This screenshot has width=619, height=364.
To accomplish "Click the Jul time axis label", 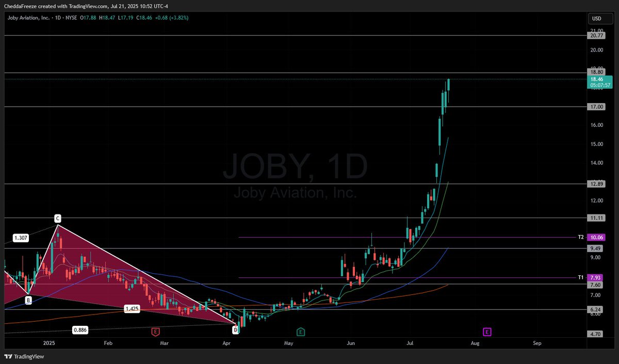I will coord(410,343).
